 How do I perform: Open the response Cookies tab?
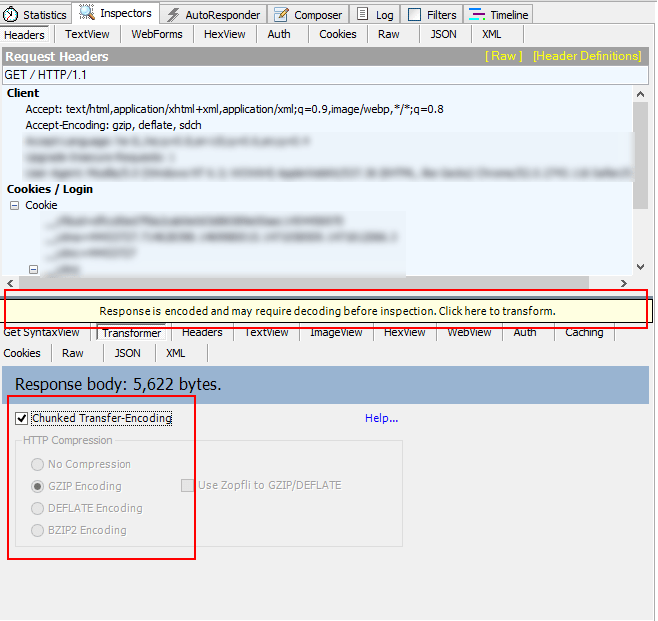coord(22,353)
